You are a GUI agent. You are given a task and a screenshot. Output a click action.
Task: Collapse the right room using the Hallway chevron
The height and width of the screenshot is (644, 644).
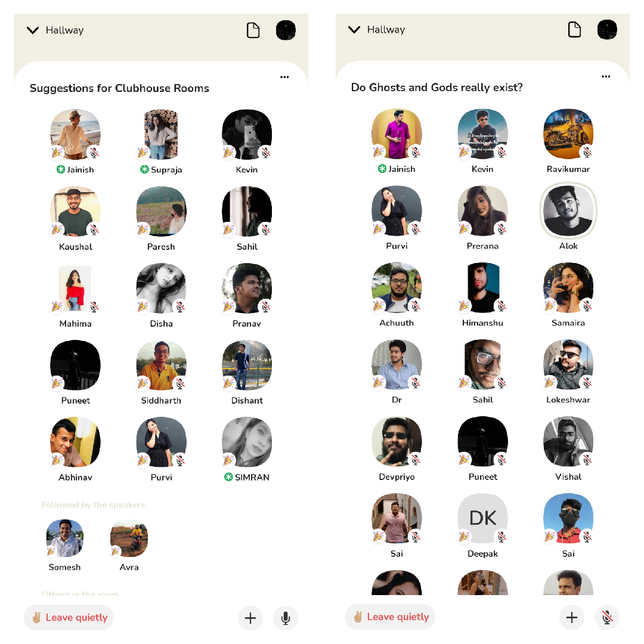pyautogui.click(x=354, y=30)
